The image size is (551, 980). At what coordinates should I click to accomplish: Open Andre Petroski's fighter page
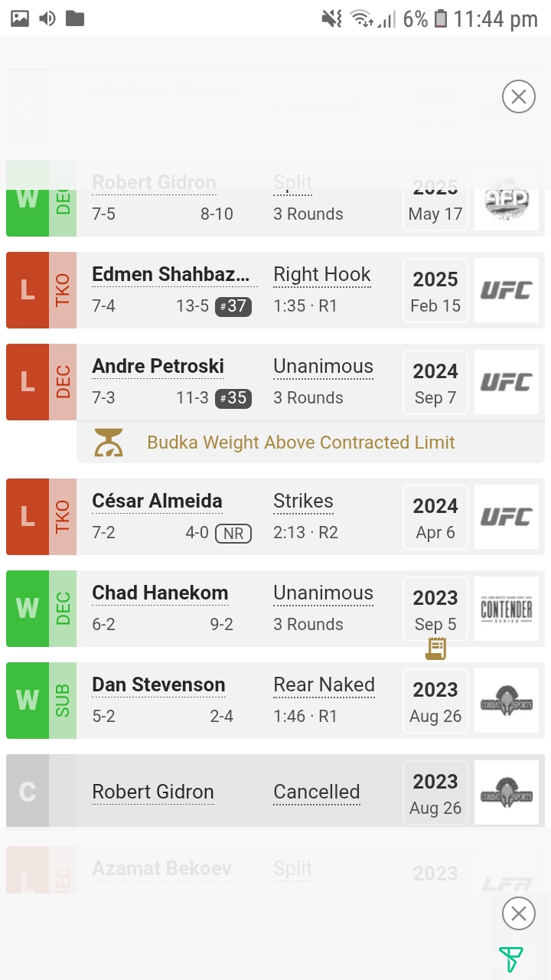[158, 367]
